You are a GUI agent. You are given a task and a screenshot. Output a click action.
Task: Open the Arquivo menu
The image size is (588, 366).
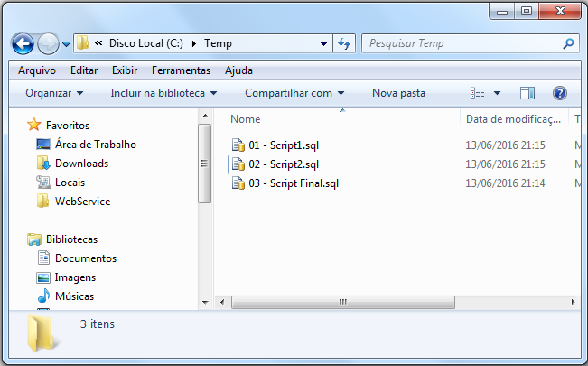37,70
